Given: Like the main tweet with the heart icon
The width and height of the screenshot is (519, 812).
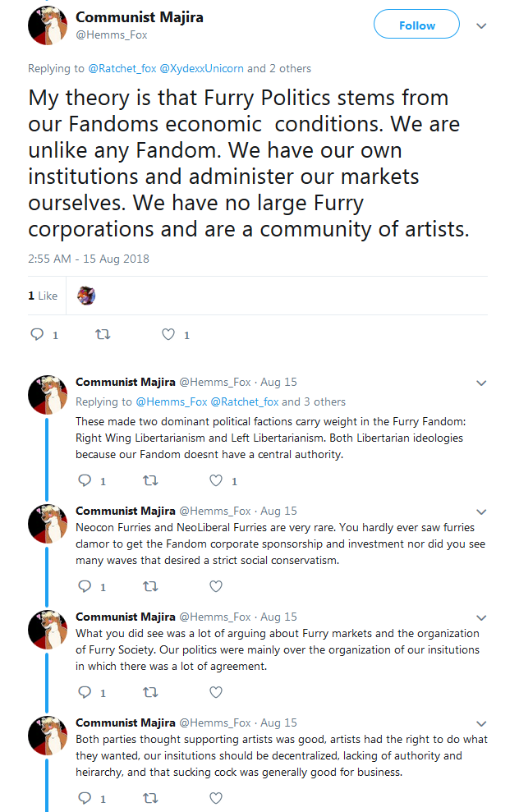Looking at the screenshot, I should click(x=168, y=334).
